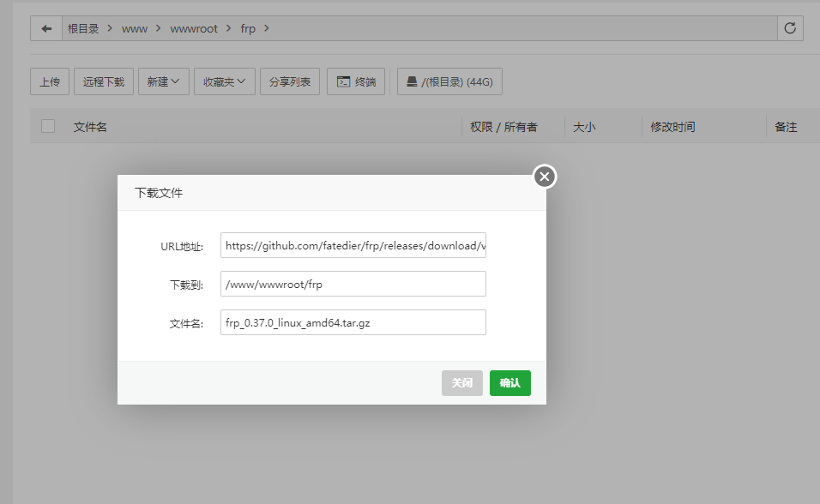Expand the 新建 (New) dropdown
Image resolution: width=820 pixels, height=504 pixels.
pos(163,82)
